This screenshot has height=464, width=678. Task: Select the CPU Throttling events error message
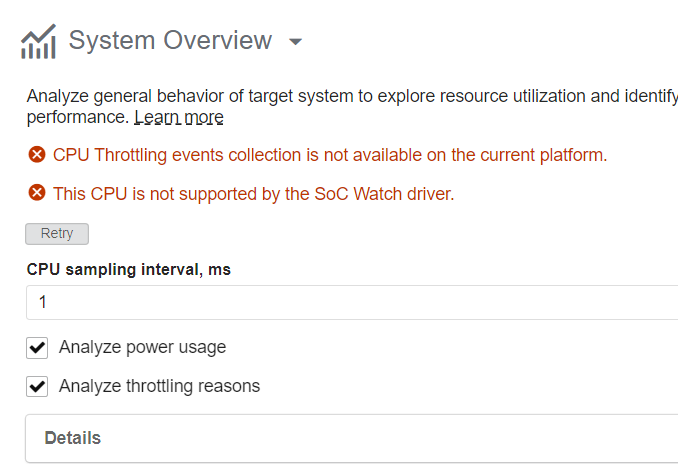(329, 155)
